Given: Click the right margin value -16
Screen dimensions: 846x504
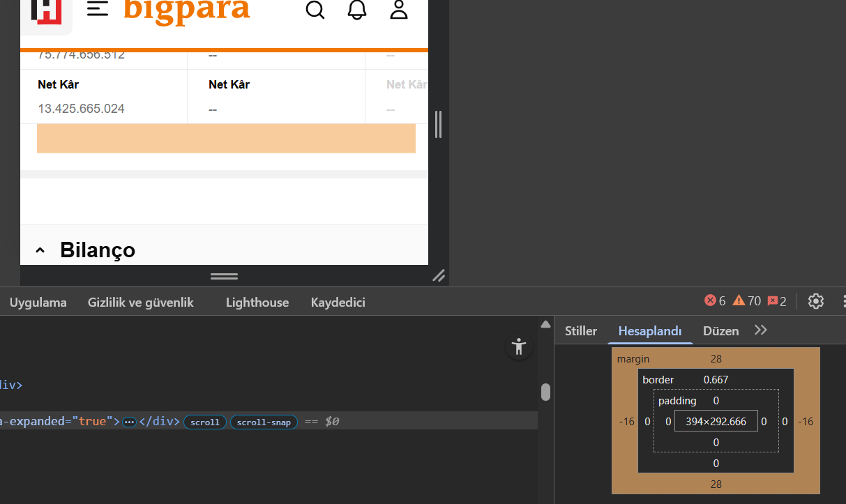Looking at the screenshot, I should (806, 422).
